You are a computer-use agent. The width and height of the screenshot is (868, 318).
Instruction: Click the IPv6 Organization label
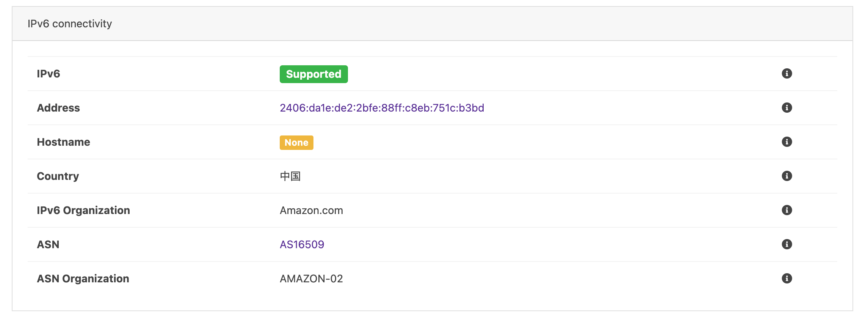click(83, 211)
